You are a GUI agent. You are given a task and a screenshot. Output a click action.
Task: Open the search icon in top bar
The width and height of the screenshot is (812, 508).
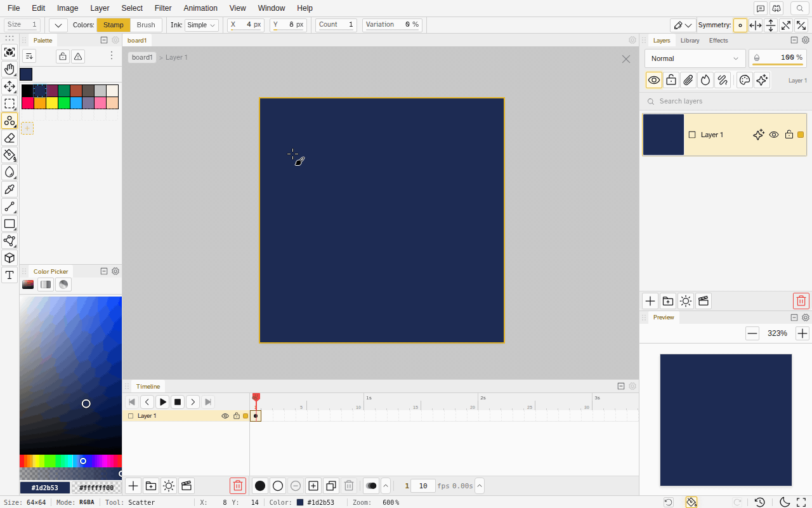click(x=800, y=8)
